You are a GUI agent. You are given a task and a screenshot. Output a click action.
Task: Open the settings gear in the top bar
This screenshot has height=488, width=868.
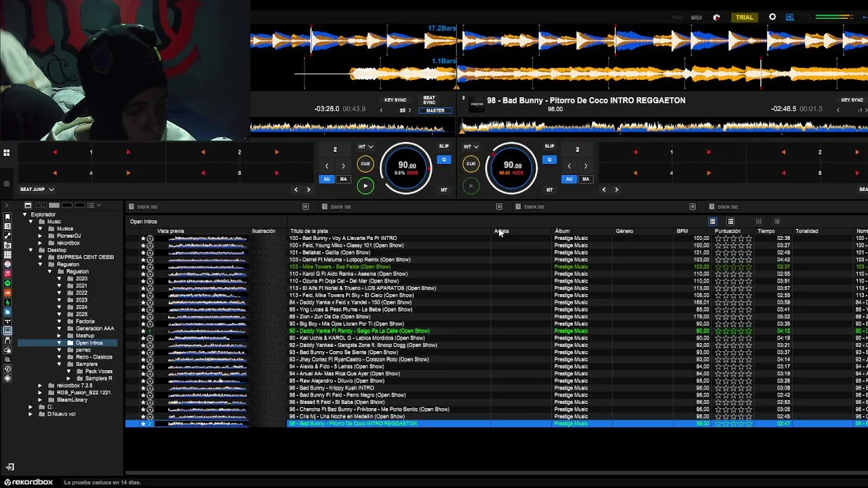772,17
